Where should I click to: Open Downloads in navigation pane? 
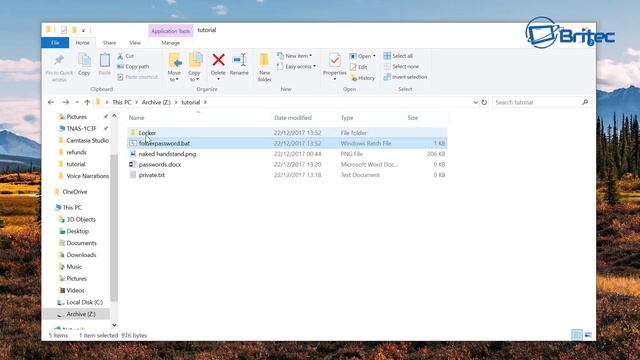(x=81, y=255)
